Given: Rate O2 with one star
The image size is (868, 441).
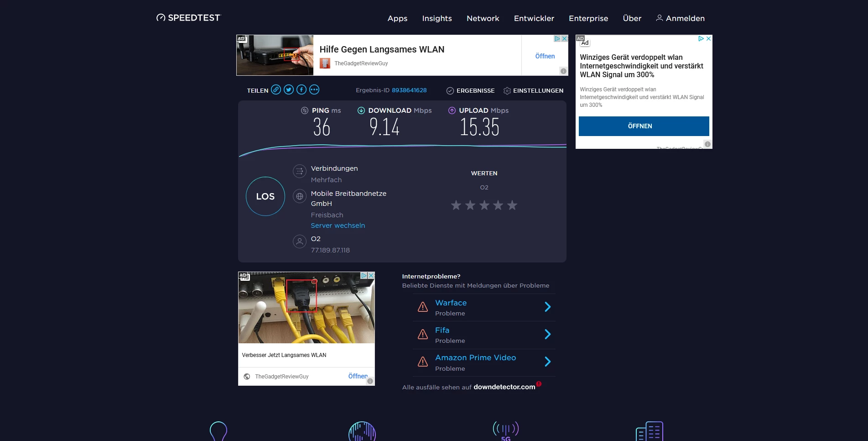Looking at the screenshot, I should 456,205.
